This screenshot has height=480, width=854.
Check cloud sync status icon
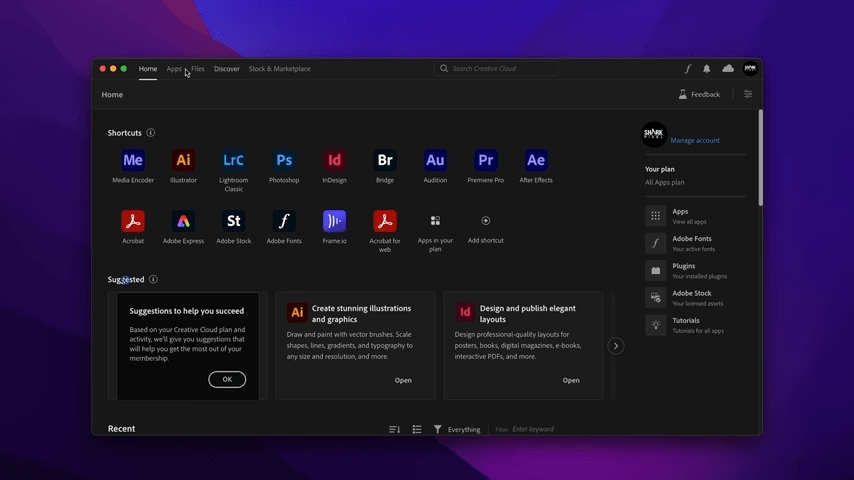coord(728,69)
